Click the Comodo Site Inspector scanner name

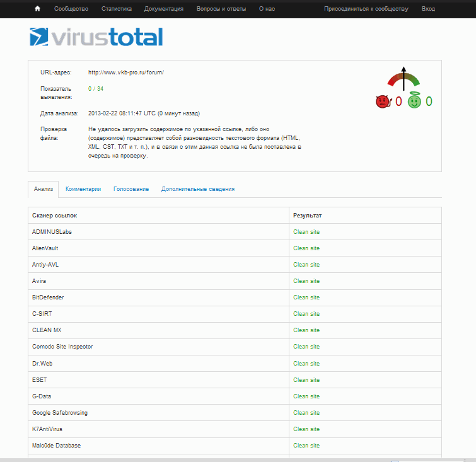point(62,347)
